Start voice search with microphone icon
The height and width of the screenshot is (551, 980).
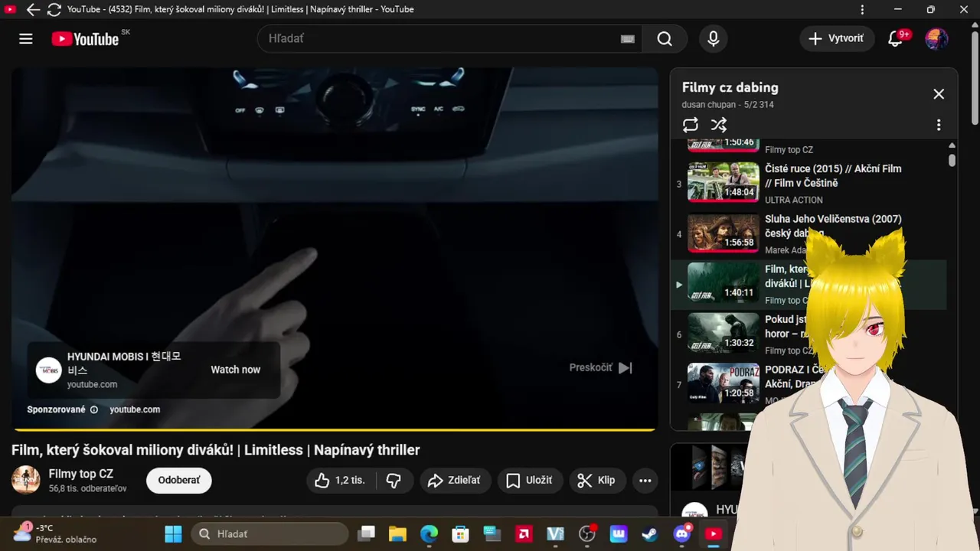click(714, 39)
